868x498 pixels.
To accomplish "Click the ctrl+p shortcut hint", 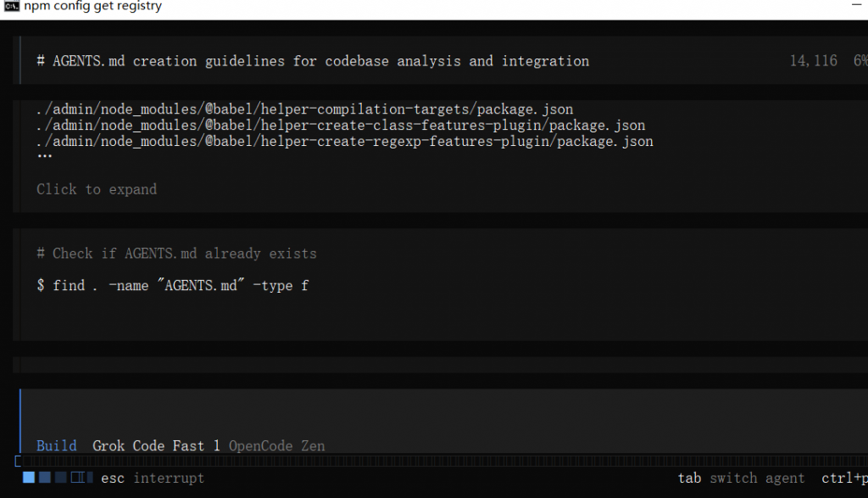I will coord(843,478).
